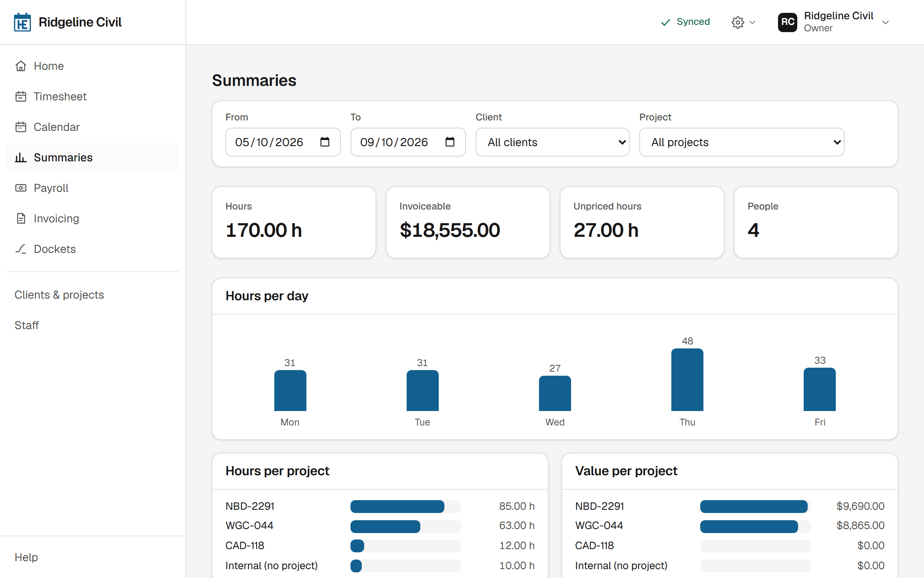Viewport: 924px width, 578px height.
Task: Click the Timesheet icon in sidebar
Action: pos(21,96)
